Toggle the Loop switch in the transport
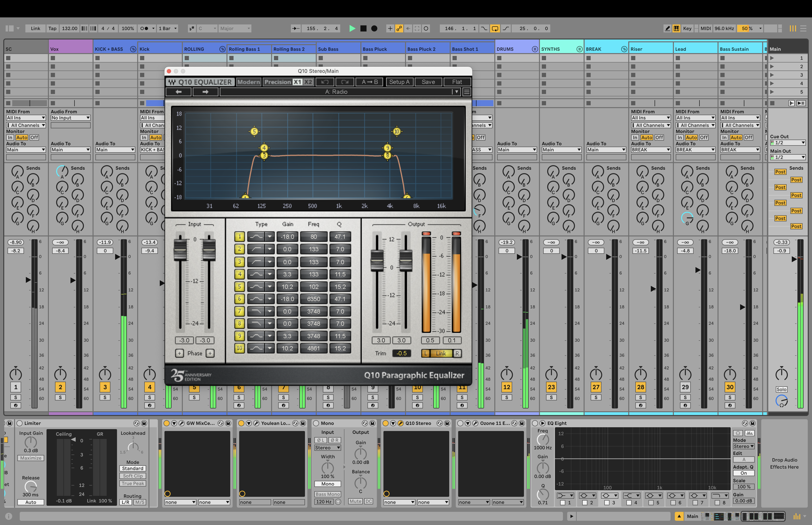 [x=494, y=28]
